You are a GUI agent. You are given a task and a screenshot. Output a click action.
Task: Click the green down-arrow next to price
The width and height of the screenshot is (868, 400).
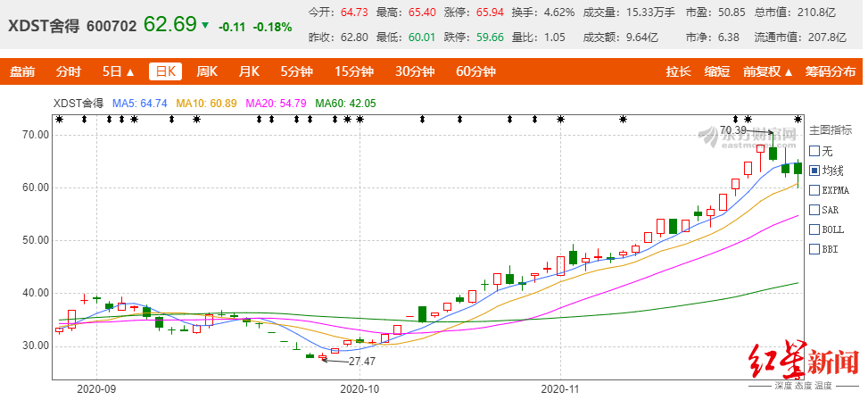pos(205,25)
